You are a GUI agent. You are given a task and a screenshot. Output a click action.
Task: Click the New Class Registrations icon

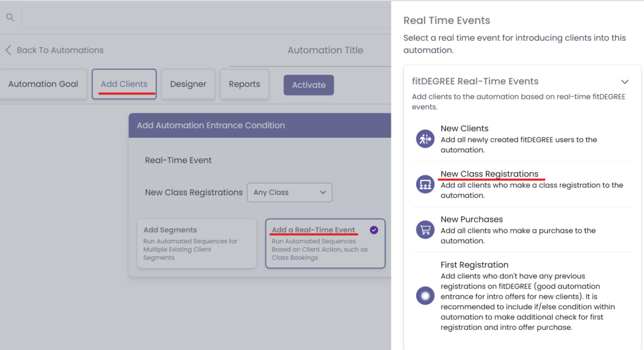(426, 184)
